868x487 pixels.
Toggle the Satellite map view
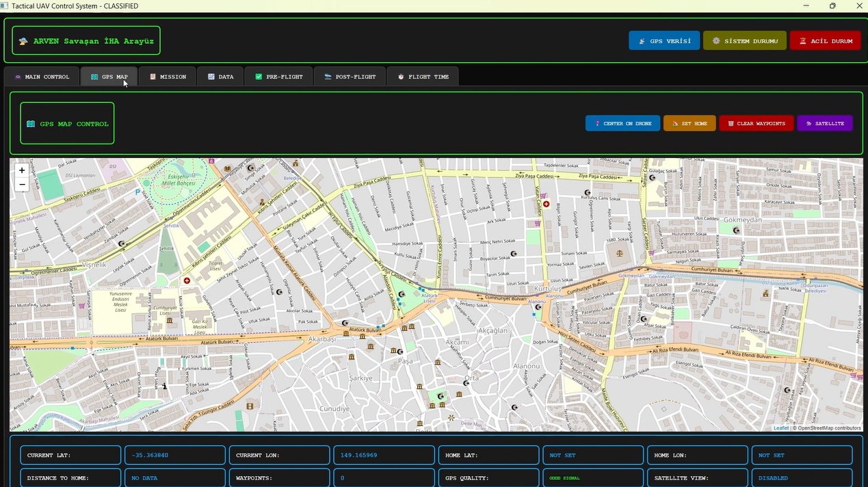coord(825,124)
